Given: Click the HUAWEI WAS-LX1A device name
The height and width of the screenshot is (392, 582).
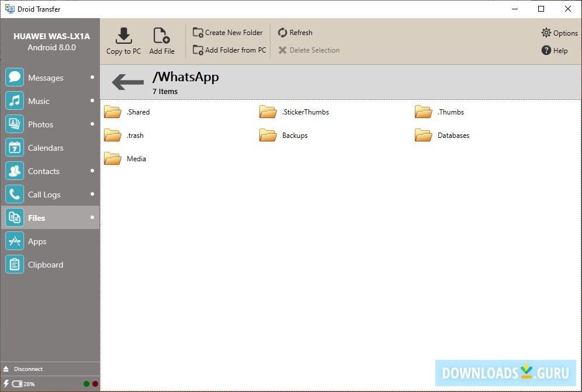Looking at the screenshot, I should click(x=51, y=36).
